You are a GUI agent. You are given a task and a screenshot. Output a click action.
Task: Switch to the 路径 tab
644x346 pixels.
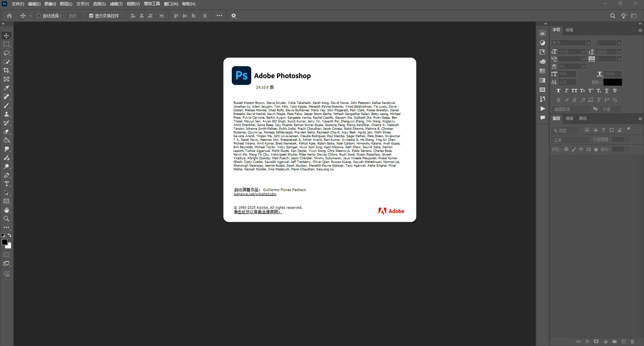[x=583, y=118]
